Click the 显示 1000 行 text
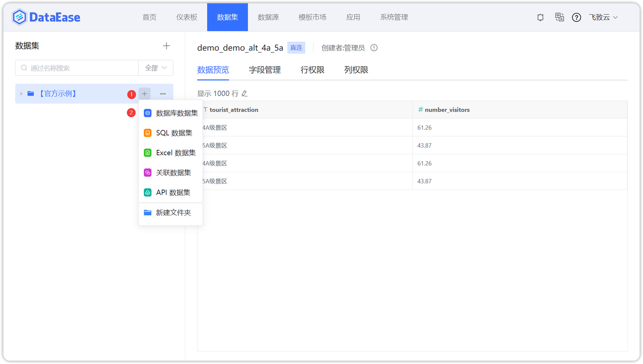The width and height of the screenshot is (643, 364). point(218,94)
